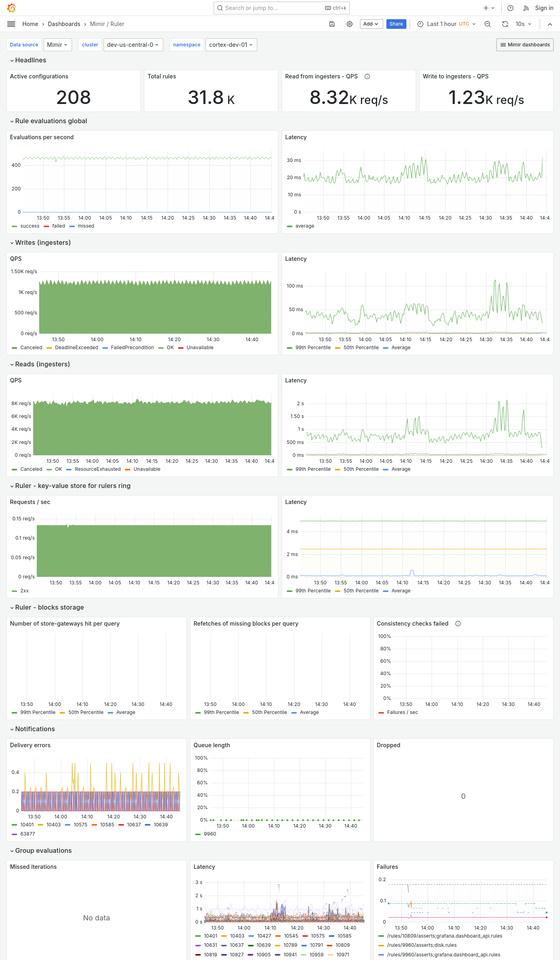Image resolution: width=560 pixels, height=960 pixels.
Task: Click the namespace variable label
Action: click(x=187, y=45)
